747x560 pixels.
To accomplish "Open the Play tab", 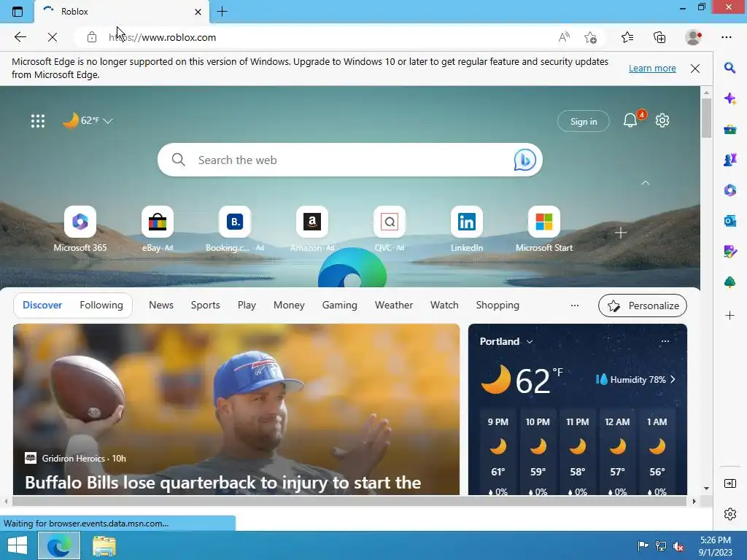I will (x=247, y=306).
